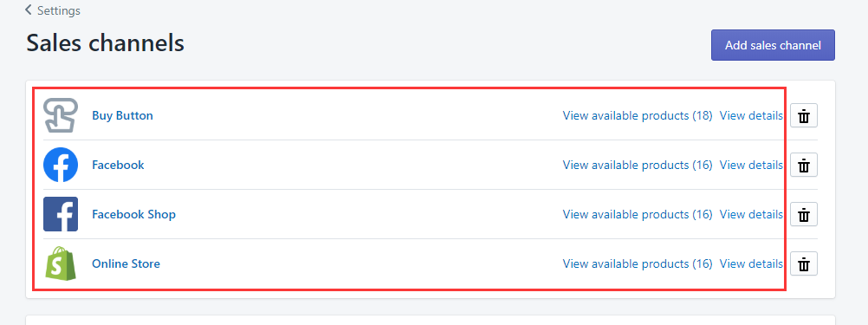View available products for Facebook Shop
The width and height of the screenshot is (868, 325).
coord(638,214)
